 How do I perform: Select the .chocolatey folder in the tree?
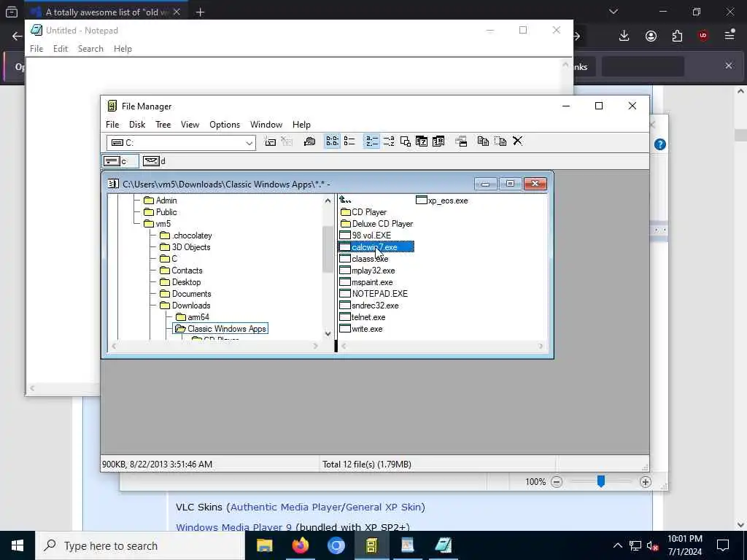[x=186, y=236]
